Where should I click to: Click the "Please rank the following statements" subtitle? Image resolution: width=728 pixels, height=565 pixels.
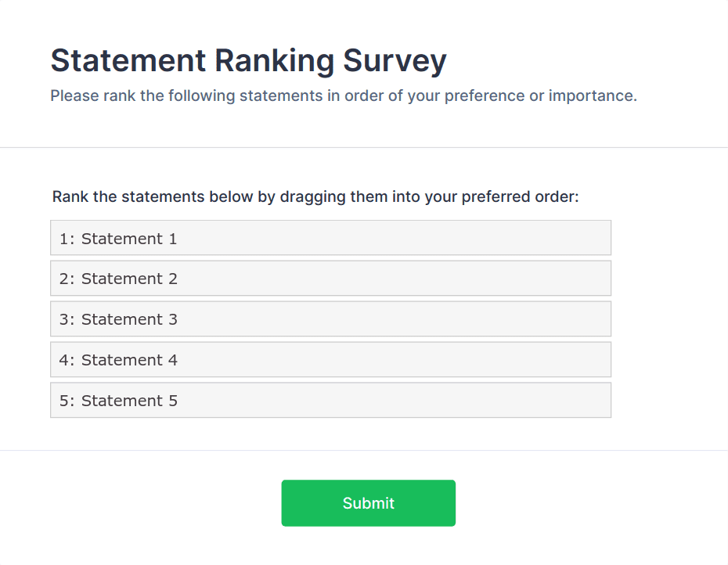(344, 96)
